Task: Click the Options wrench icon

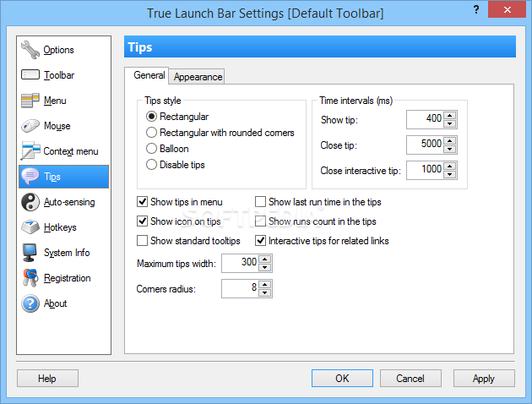Action: (x=30, y=50)
